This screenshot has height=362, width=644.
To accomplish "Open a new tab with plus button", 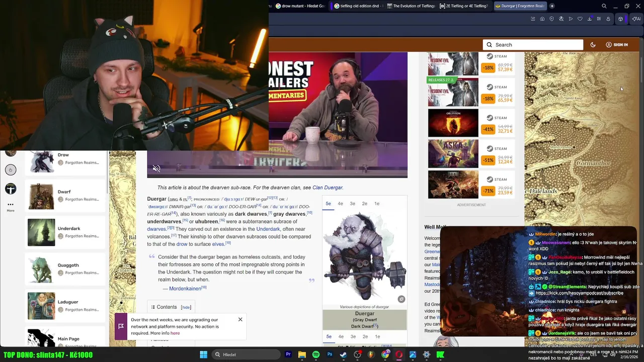I will pos(552,6).
